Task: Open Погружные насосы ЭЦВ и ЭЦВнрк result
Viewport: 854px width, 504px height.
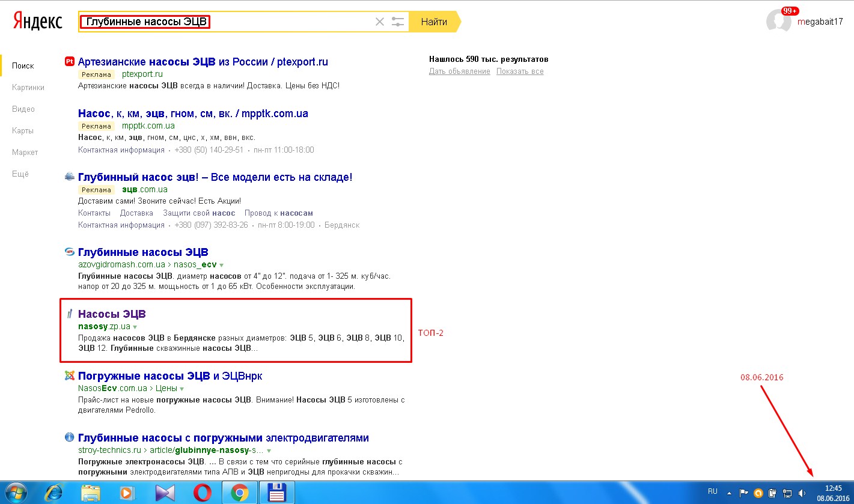Action: (x=170, y=375)
